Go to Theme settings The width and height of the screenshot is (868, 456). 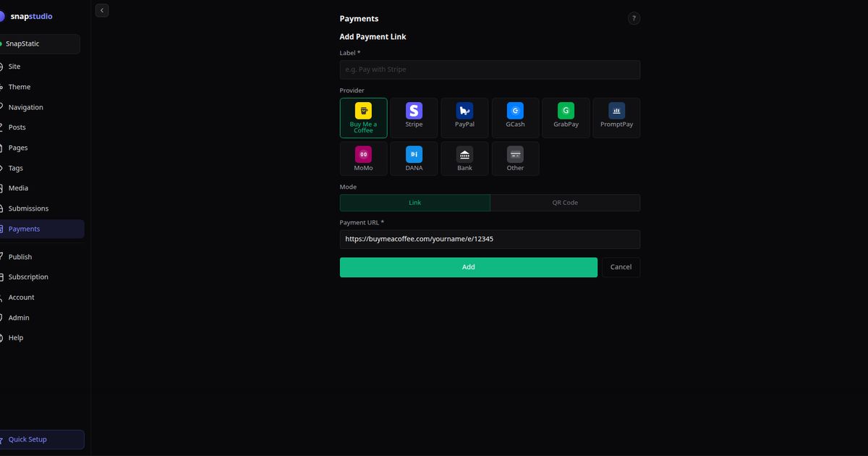click(42, 87)
